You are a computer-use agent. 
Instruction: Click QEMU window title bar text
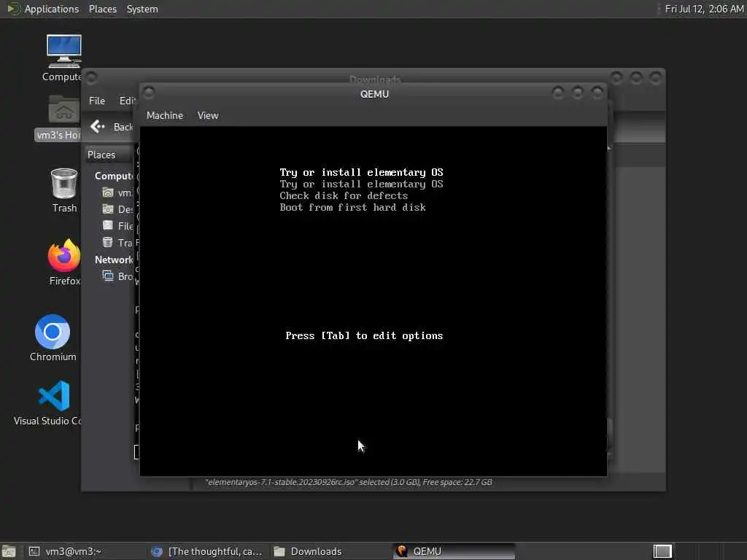coord(374,94)
